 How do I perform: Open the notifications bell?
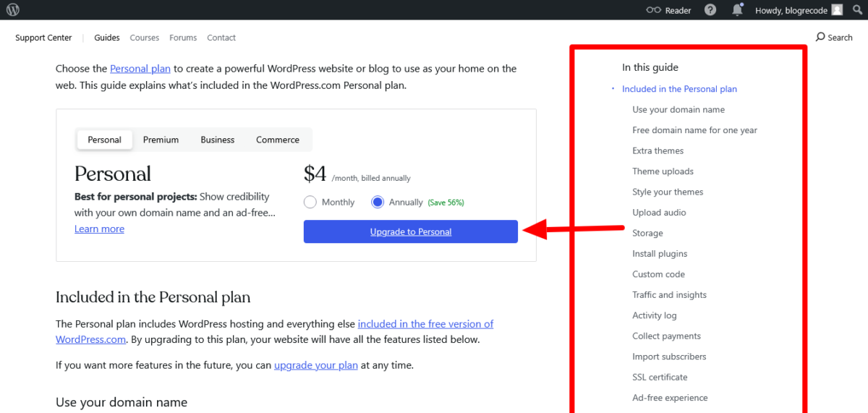tap(737, 9)
